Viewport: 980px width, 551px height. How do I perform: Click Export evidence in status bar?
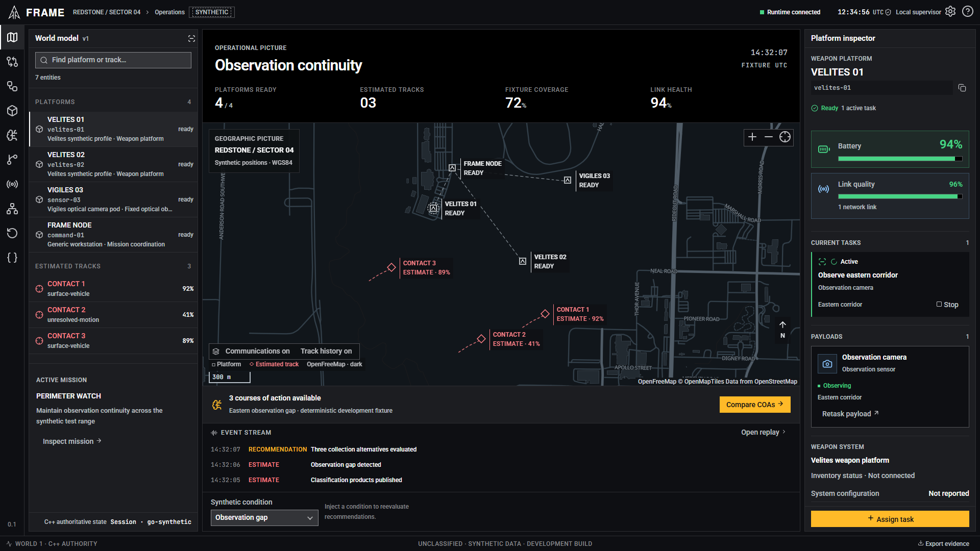pos(943,544)
